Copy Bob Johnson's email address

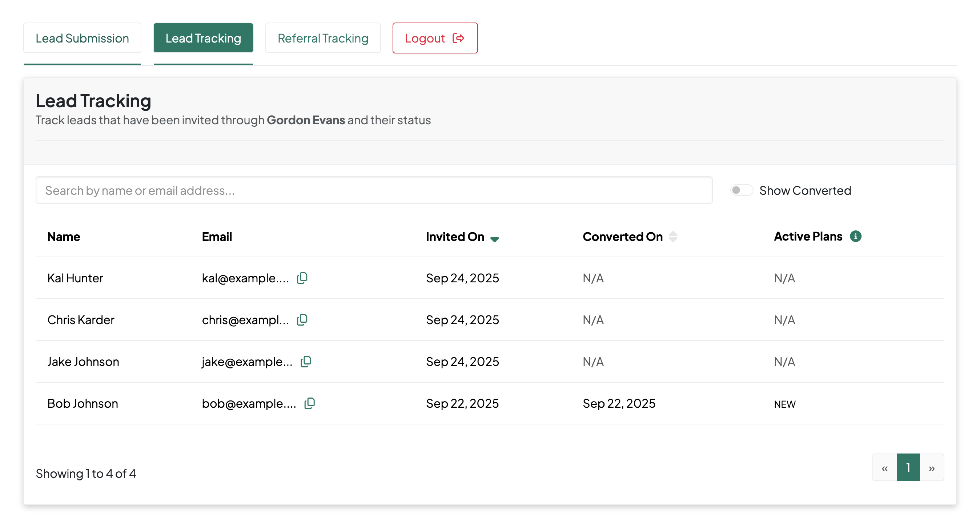tap(310, 403)
